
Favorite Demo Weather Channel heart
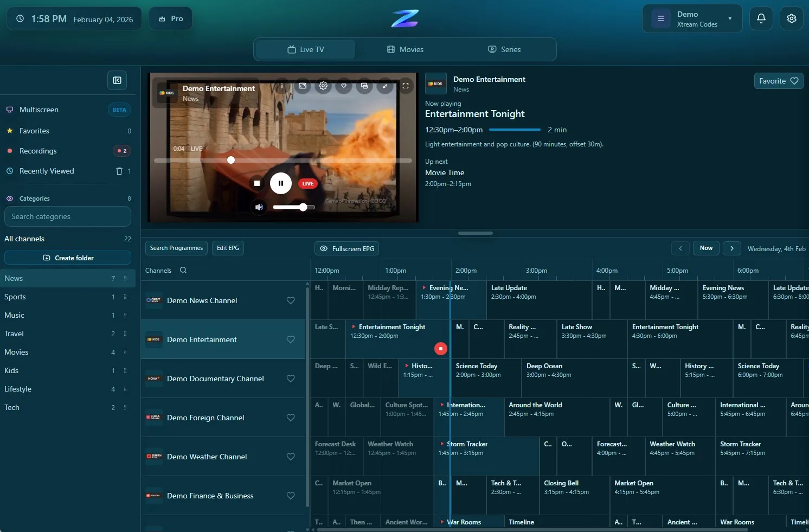(291, 457)
